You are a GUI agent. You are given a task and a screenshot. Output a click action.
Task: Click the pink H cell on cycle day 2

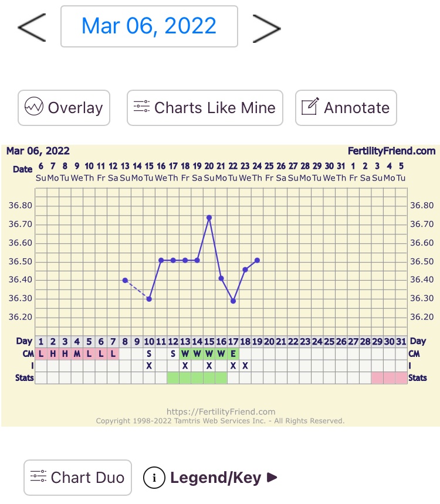click(53, 353)
